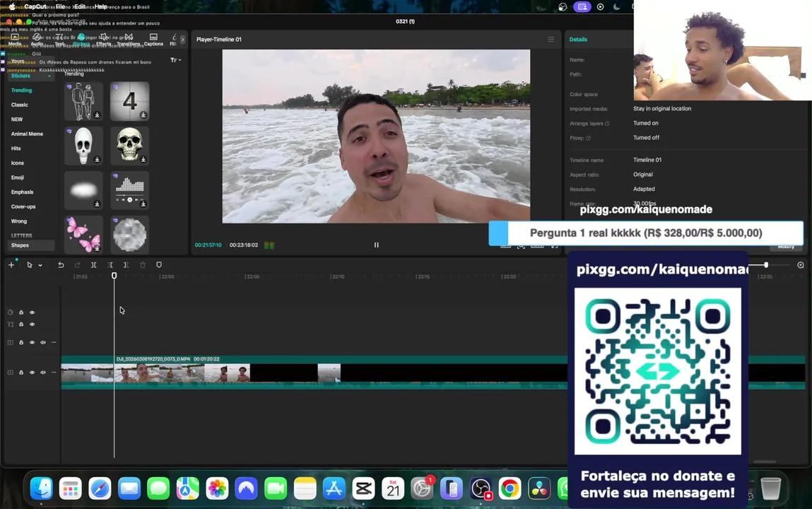Open the File menu
The height and width of the screenshot is (509, 812).
[x=60, y=7]
